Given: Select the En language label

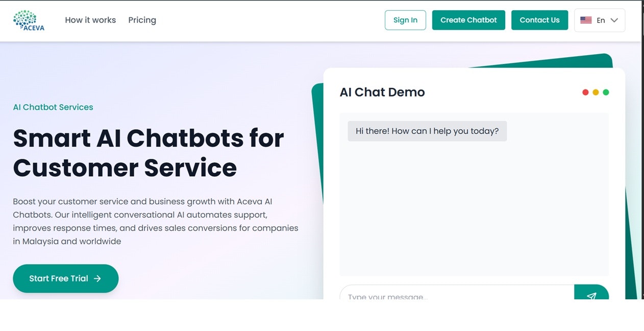Looking at the screenshot, I should 601,20.
